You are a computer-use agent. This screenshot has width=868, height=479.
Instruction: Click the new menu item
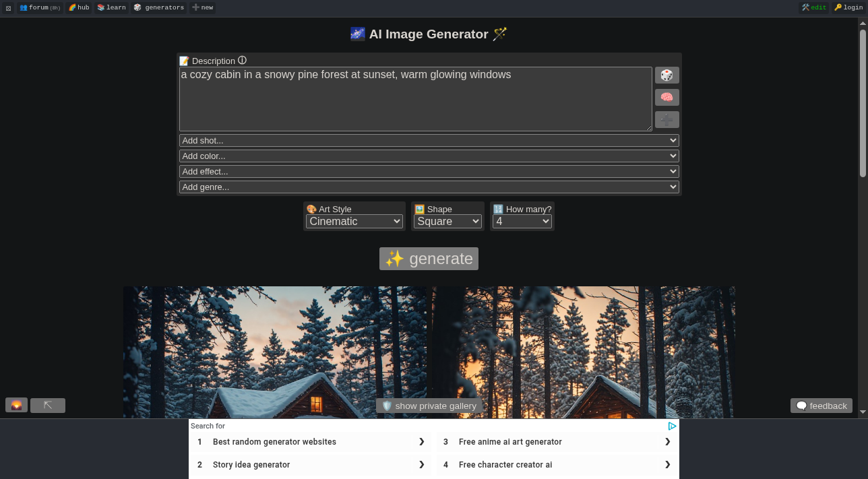[202, 7]
